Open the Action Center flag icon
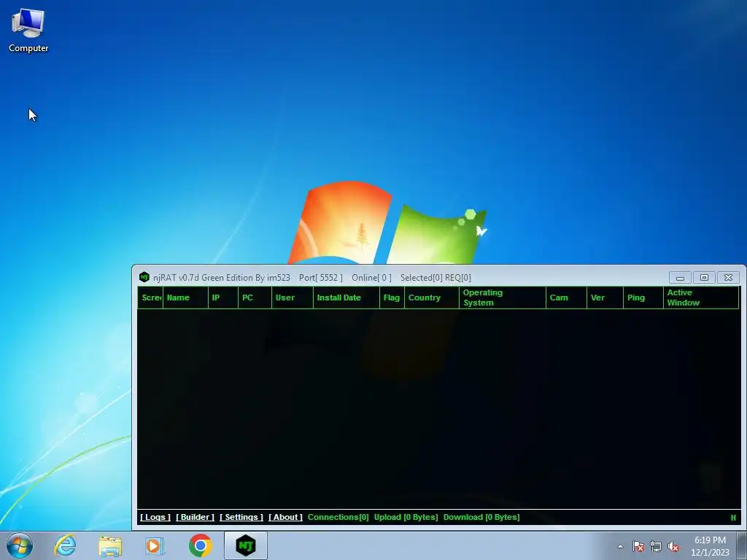 click(x=638, y=546)
